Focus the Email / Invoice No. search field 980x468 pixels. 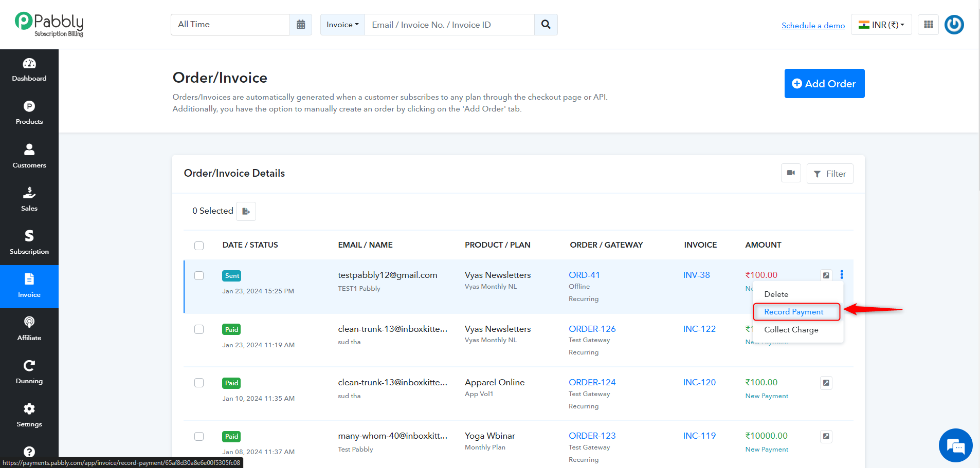point(449,25)
